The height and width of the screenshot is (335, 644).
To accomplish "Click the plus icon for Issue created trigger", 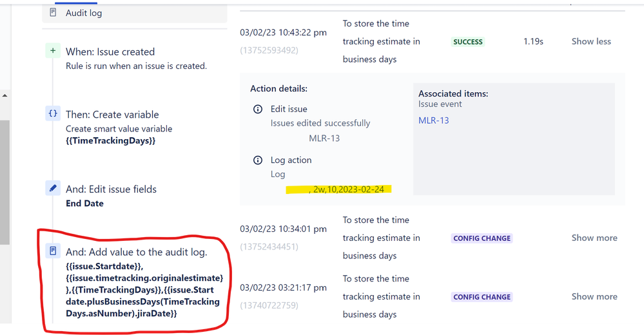I will (x=53, y=51).
